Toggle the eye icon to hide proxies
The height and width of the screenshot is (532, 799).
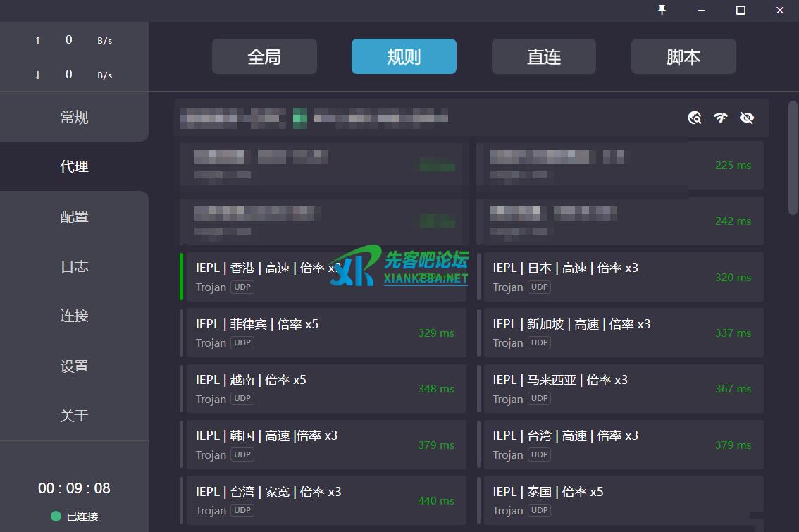pos(747,118)
